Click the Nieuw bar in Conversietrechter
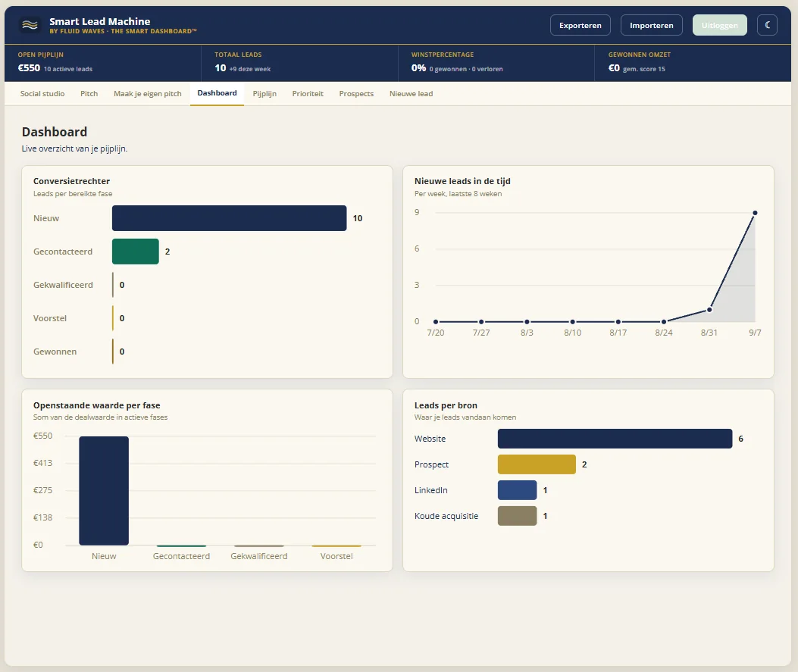The height and width of the screenshot is (672, 798). (229, 218)
